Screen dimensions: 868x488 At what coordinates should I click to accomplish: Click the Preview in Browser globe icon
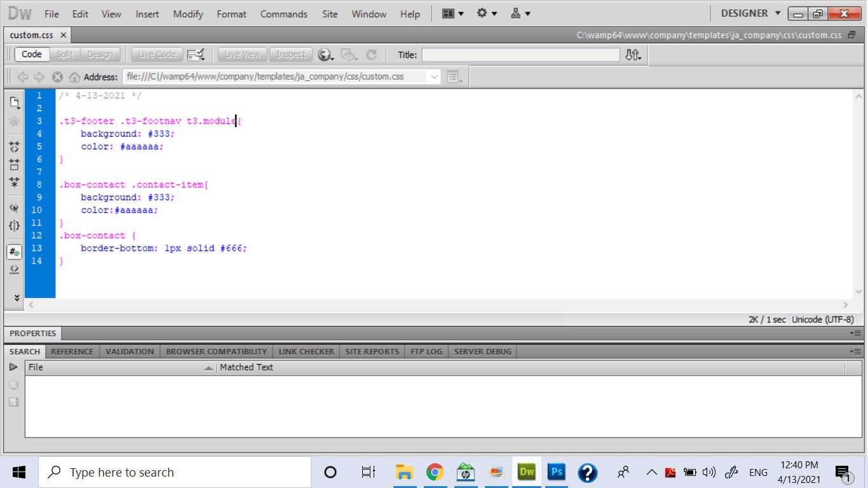(x=325, y=55)
